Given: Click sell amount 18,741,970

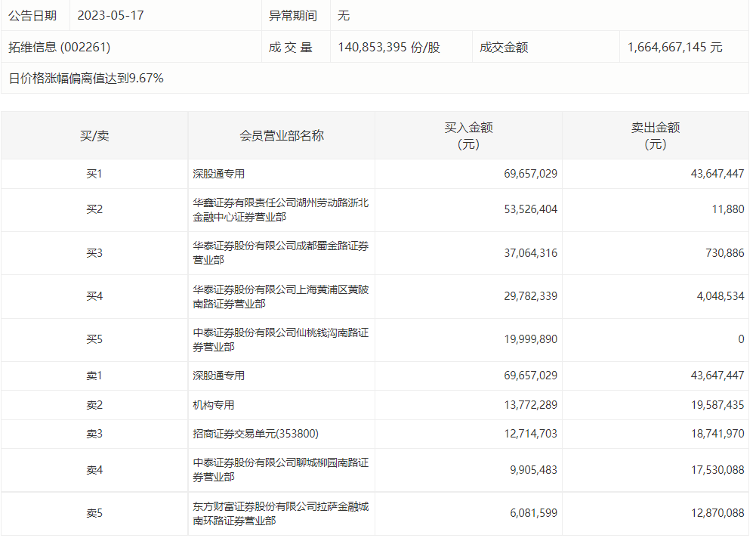Looking at the screenshot, I should pos(717,434).
